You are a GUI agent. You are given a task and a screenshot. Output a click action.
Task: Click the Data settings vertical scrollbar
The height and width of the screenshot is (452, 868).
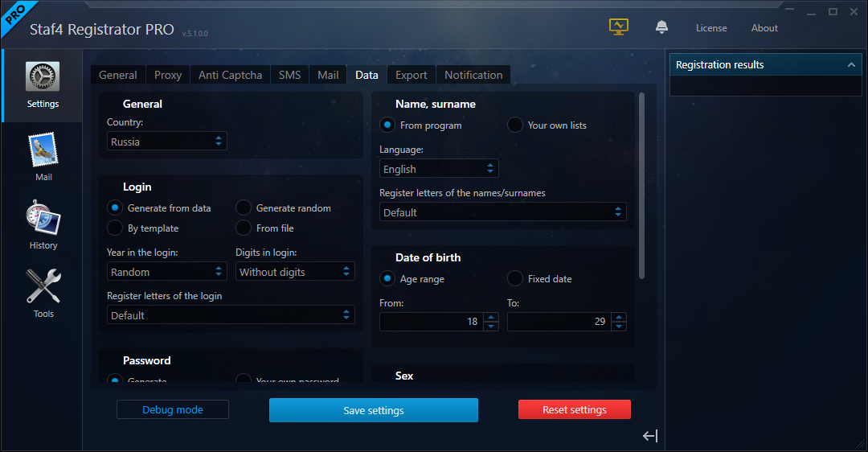(641, 186)
